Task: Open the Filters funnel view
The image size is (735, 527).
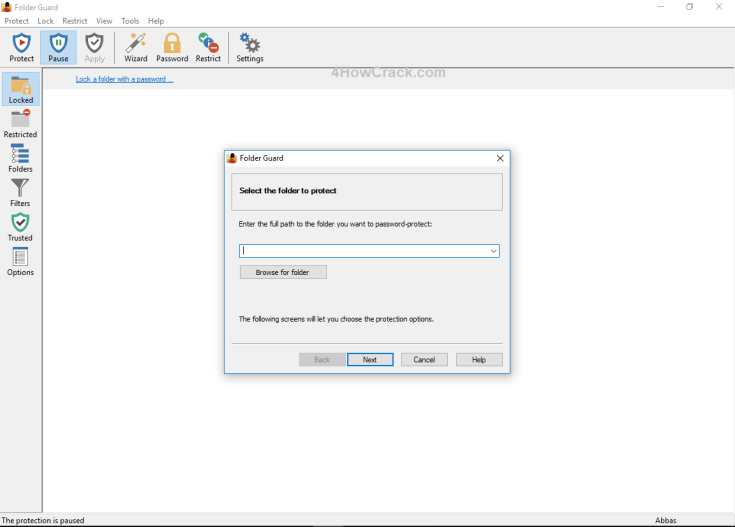Action: point(20,193)
